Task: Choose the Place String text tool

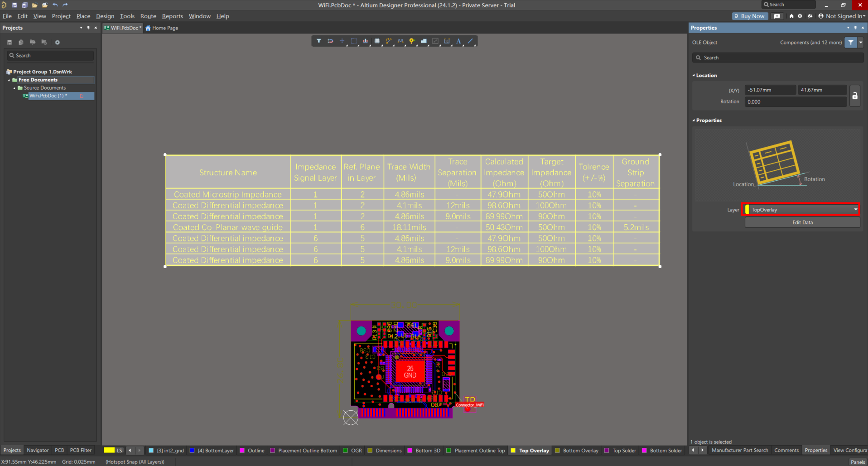Action: [x=458, y=41]
